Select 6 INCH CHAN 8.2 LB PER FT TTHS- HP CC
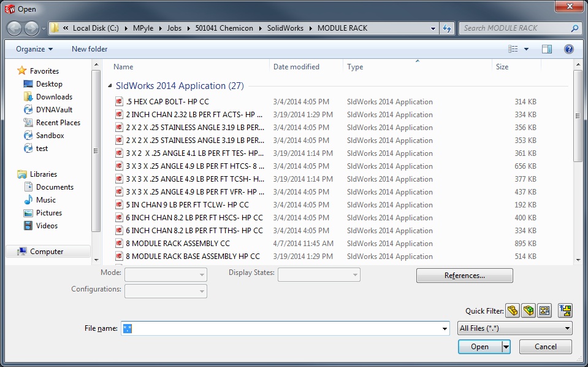Image resolution: width=588 pixels, height=367 pixels. 194,230
